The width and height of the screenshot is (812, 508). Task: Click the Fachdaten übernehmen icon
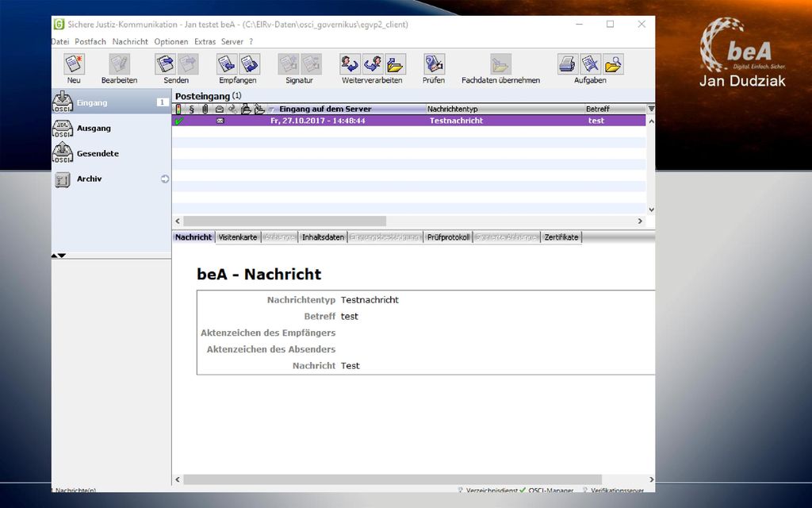(501, 64)
